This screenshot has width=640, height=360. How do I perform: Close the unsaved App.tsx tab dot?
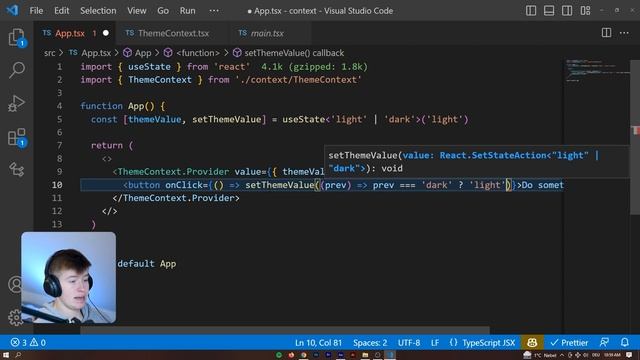click(106, 33)
